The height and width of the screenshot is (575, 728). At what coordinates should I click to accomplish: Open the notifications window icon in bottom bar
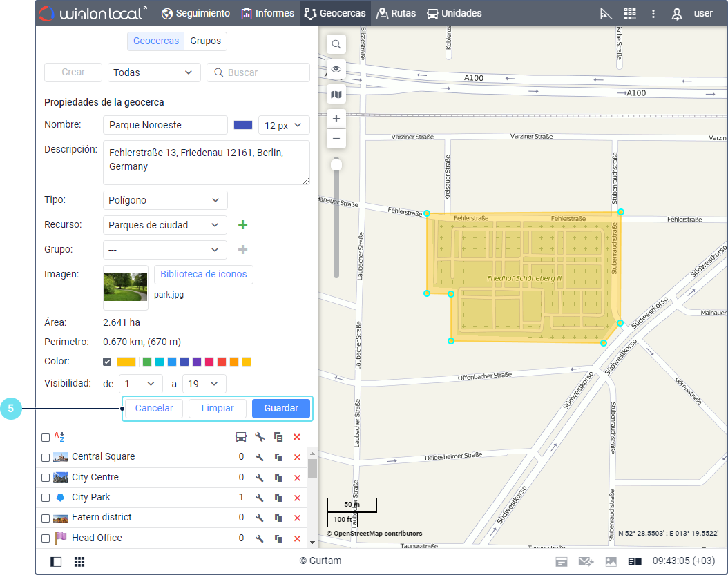tap(562, 562)
